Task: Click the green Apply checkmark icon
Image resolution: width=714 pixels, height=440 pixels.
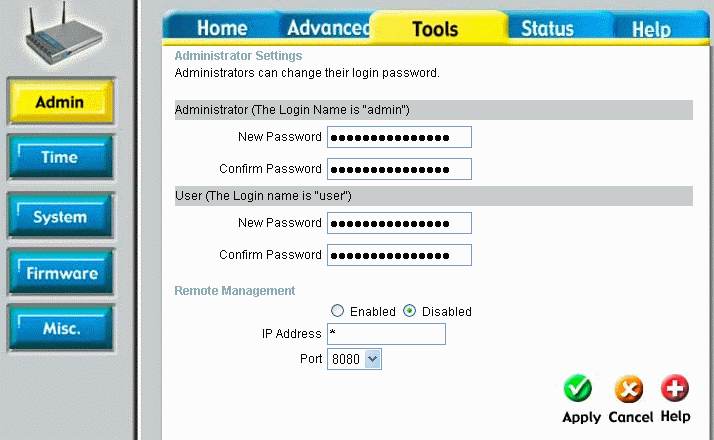Action: [578, 389]
